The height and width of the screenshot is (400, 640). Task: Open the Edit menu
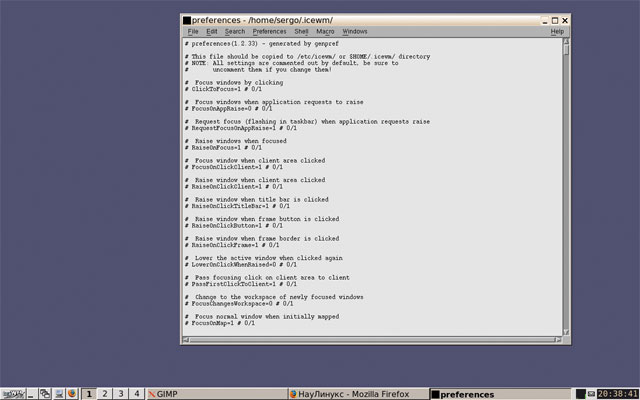pyautogui.click(x=212, y=31)
